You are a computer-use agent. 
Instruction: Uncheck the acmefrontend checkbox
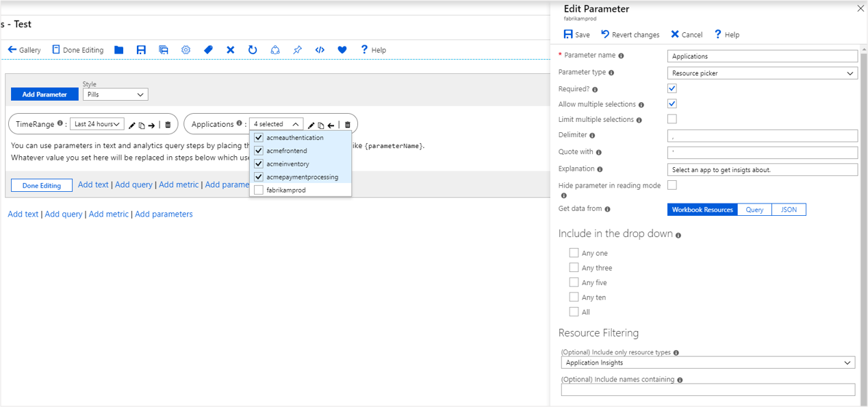point(259,151)
